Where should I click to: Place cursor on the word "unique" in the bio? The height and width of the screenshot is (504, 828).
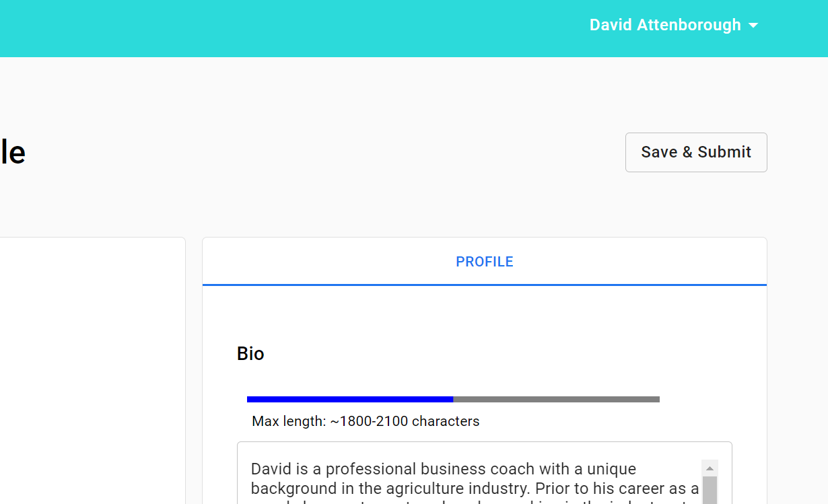(x=611, y=469)
